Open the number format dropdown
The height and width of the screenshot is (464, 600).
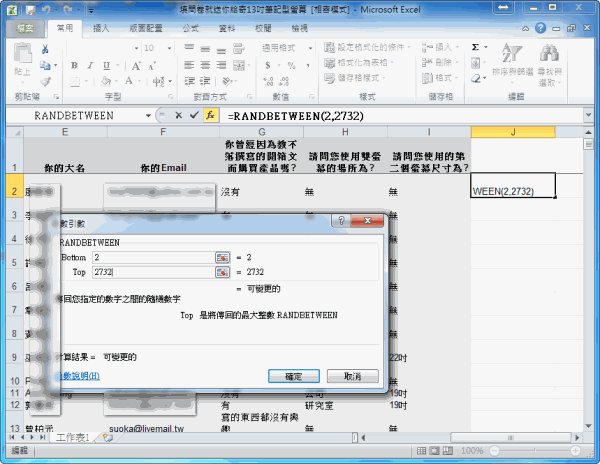coord(310,48)
